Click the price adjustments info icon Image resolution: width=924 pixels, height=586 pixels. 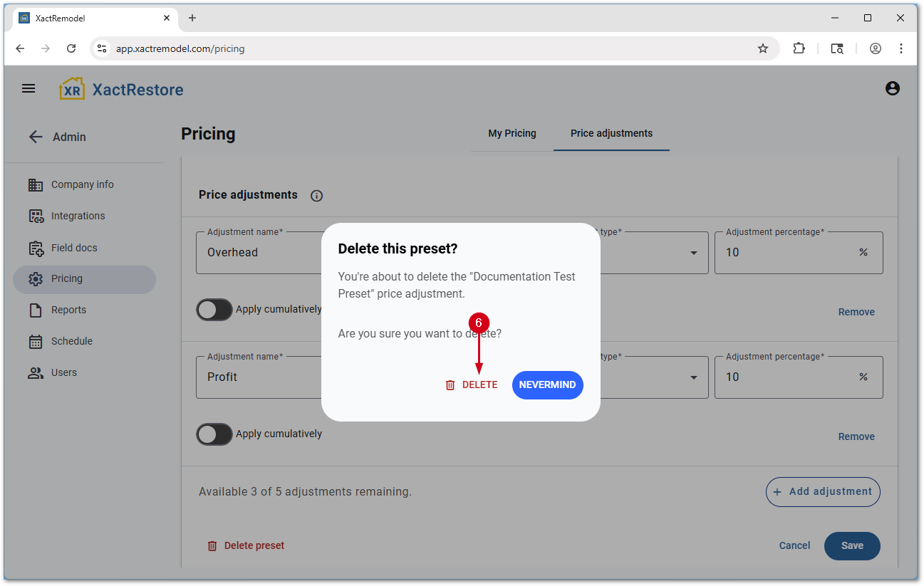pos(317,196)
